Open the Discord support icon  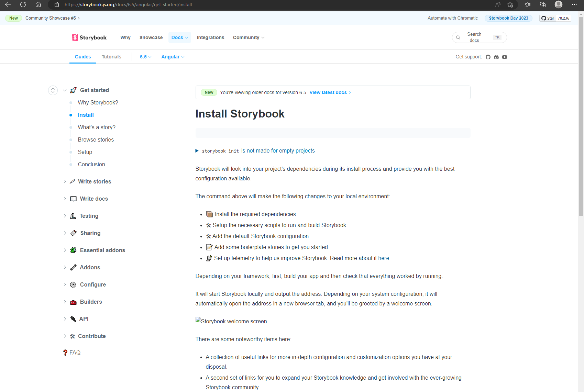coord(496,57)
